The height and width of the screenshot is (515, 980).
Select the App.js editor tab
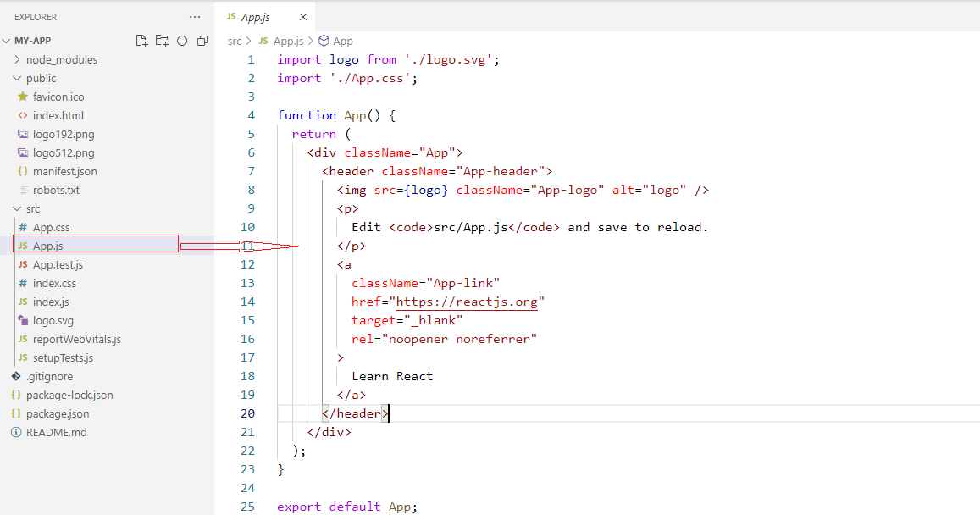(x=254, y=18)
